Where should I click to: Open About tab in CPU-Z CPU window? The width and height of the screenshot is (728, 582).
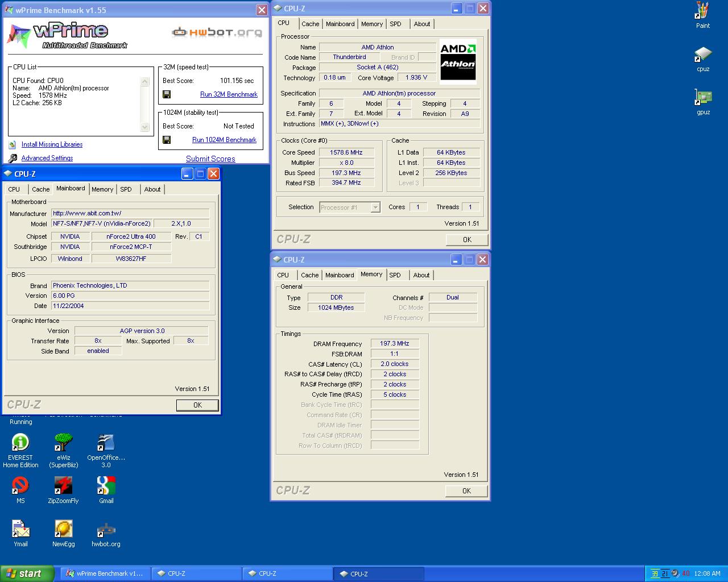pyautogui.click(x=422, y=24)
